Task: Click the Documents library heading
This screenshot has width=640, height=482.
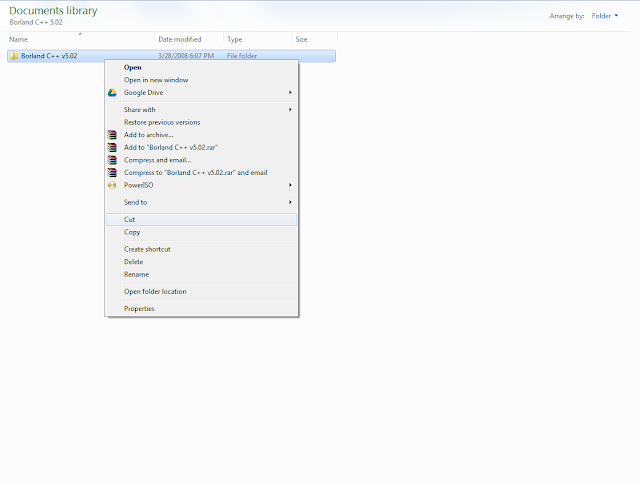Action: click(x=53, y=11)
